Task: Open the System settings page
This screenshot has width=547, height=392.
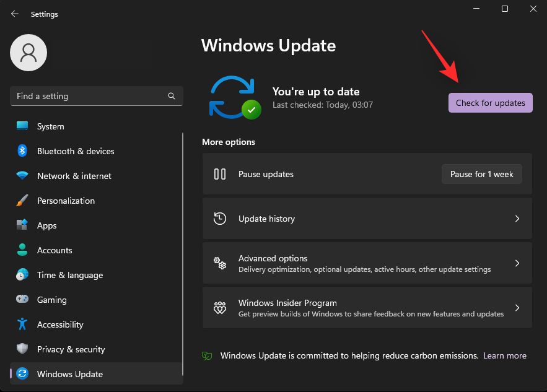Action: tap(50, 126)
